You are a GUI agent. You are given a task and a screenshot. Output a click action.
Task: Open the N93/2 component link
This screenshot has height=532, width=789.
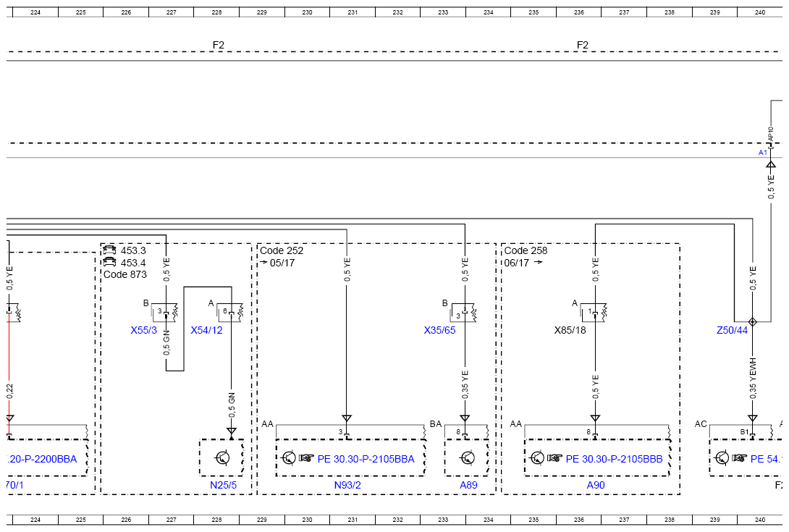pos(347,485)
